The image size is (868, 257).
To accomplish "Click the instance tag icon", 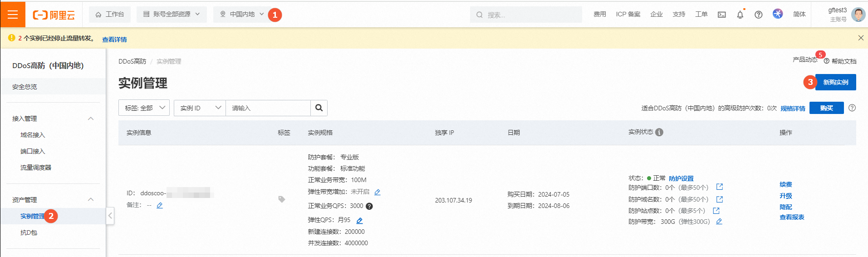I will pyautogui.click(x=281, y=199).
